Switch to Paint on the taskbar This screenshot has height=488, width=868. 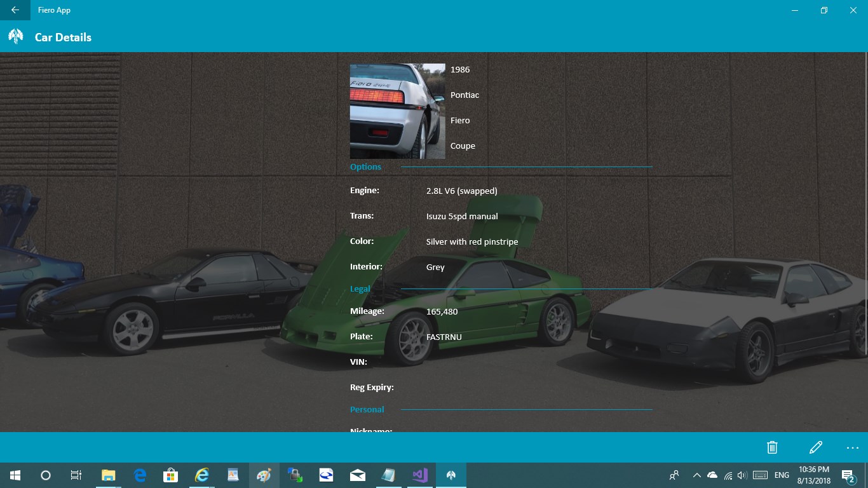tap(264, 475)
